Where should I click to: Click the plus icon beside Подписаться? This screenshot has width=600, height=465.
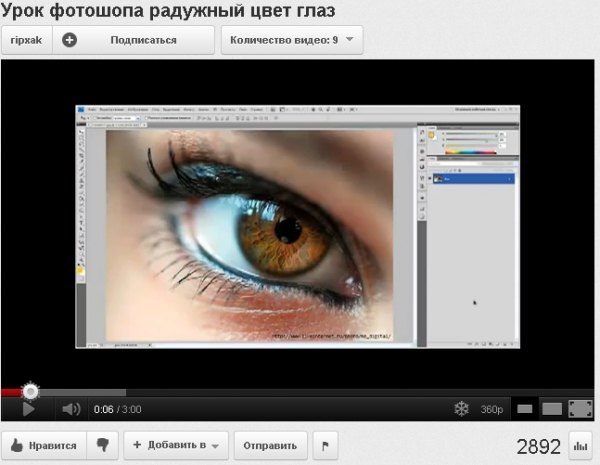click(70, 40)
